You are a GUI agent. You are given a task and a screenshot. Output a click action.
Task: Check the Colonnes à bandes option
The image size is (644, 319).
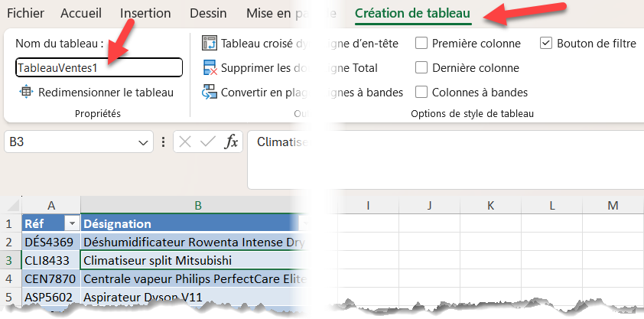coord(421,93)
